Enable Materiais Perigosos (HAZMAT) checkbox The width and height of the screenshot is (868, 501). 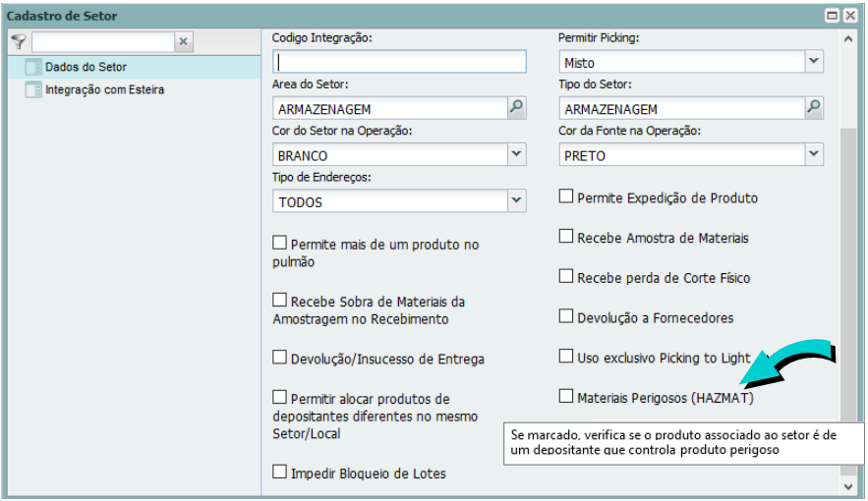coord(565,397)
